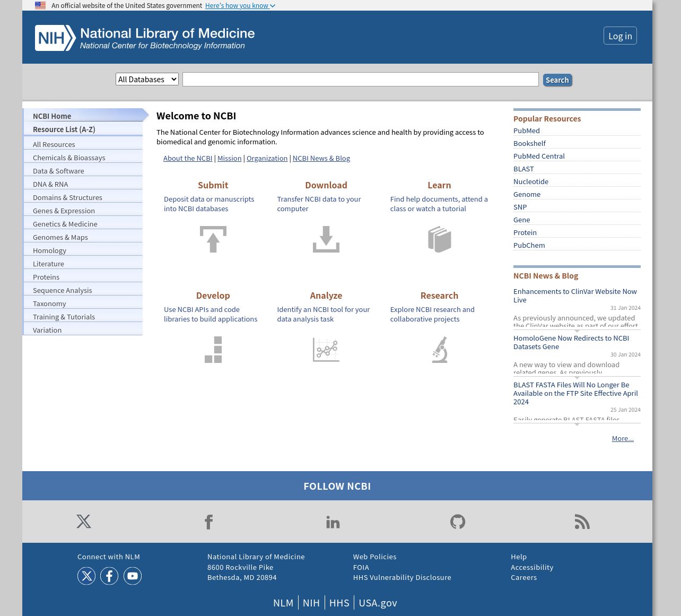
Task: Follow the Organization link
Action: 267,158
